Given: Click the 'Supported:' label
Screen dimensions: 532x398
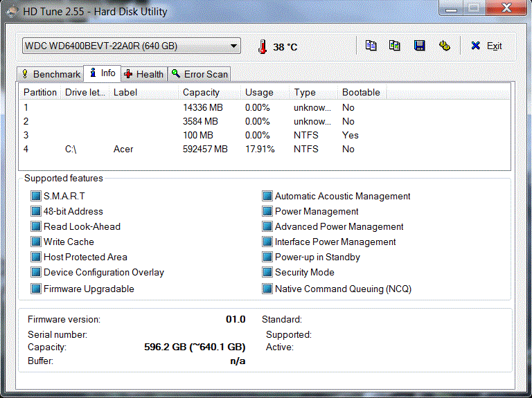Looking at the screenshot, I should 289,334.
